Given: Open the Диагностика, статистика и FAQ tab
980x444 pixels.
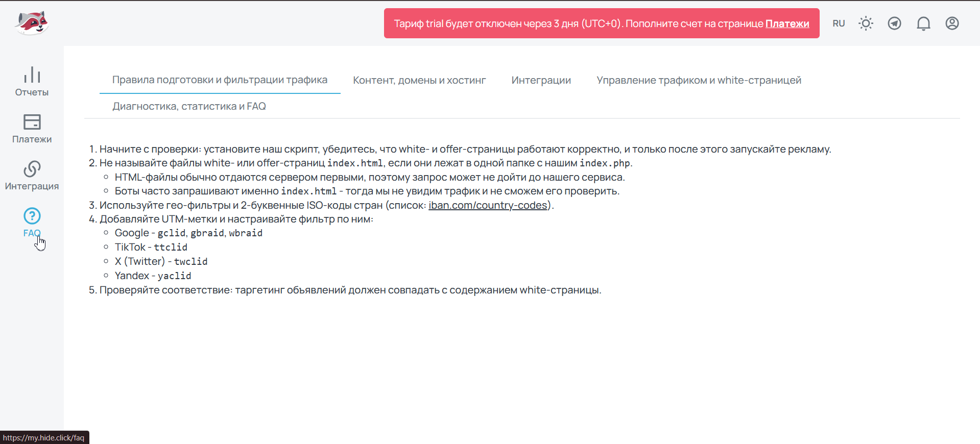Looking at the screenshot, I should (x=189, y=106).
